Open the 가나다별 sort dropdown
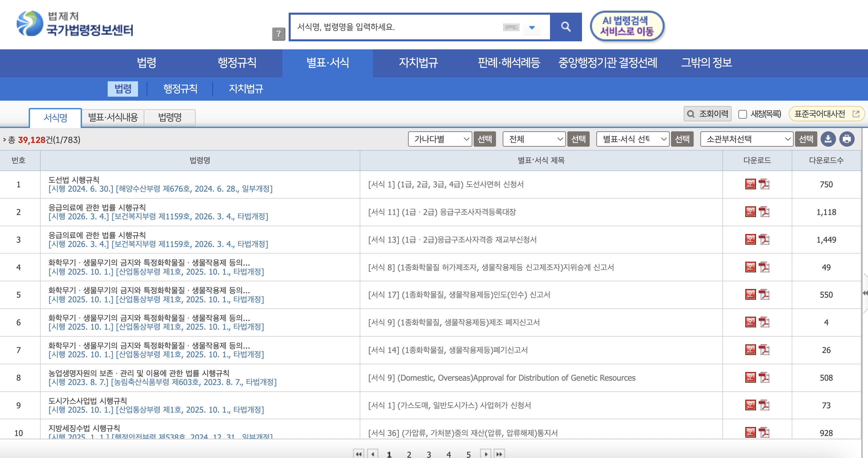Image resolution: width=868 pixels, height=458 pixels. [439, 139]
